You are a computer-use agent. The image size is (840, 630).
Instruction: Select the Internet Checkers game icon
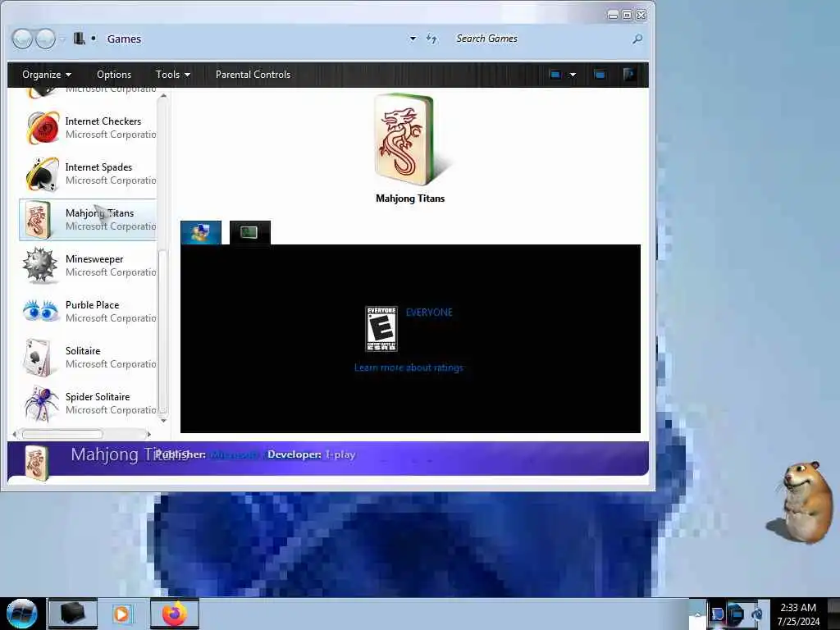tap(43, 127)
